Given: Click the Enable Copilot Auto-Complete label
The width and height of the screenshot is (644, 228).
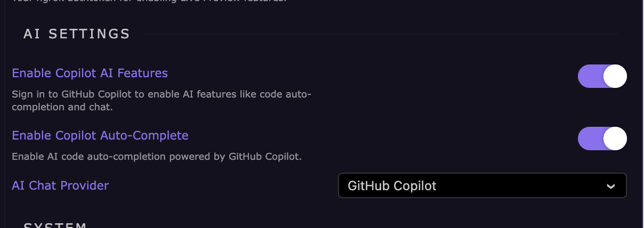Looking at the screenshot, I should click(x=100, y=135).
